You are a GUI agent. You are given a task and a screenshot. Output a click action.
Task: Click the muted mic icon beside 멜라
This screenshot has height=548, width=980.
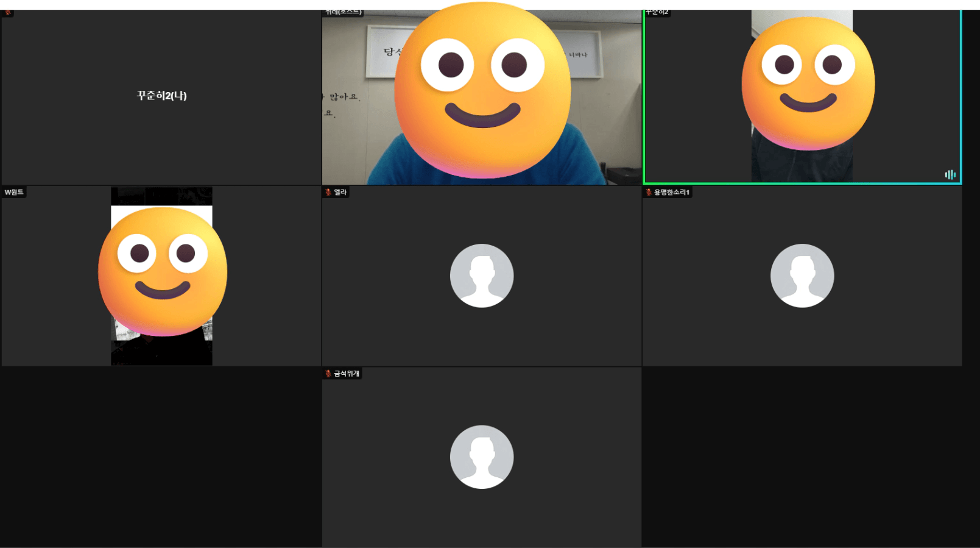point(328,193)
